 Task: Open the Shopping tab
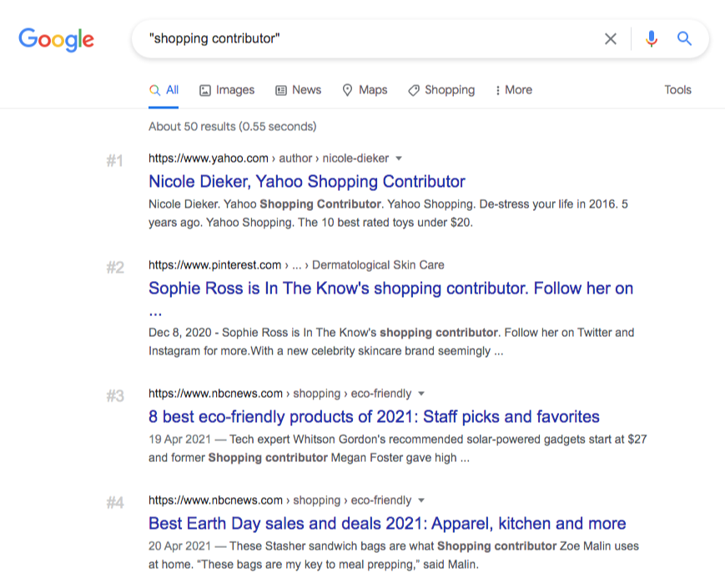click(441, 90)
